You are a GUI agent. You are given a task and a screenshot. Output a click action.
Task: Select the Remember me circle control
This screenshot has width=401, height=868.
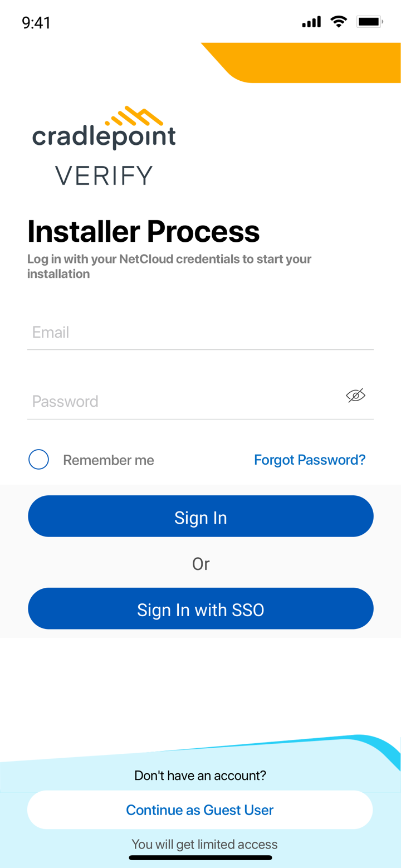38,459
